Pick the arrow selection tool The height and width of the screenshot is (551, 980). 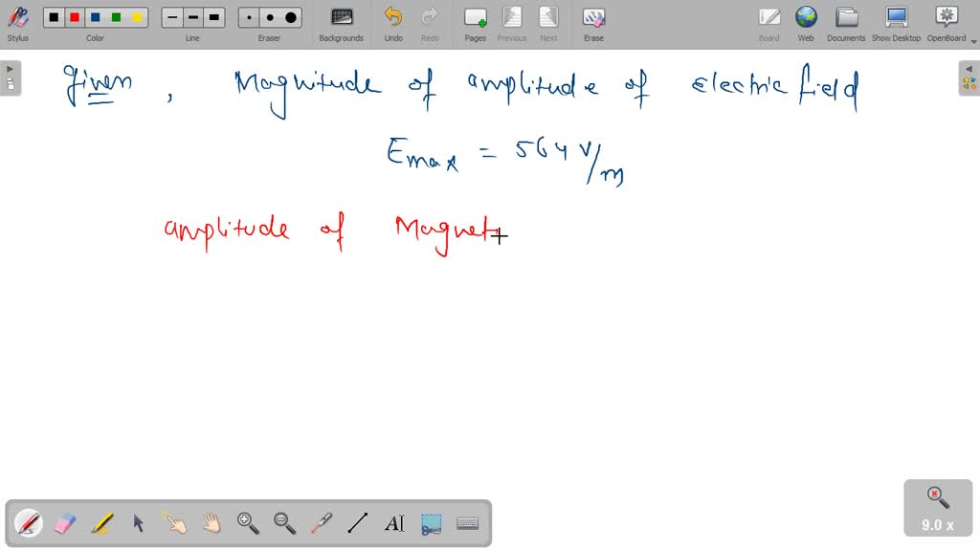pyautogui.click(x=138, y=523)
